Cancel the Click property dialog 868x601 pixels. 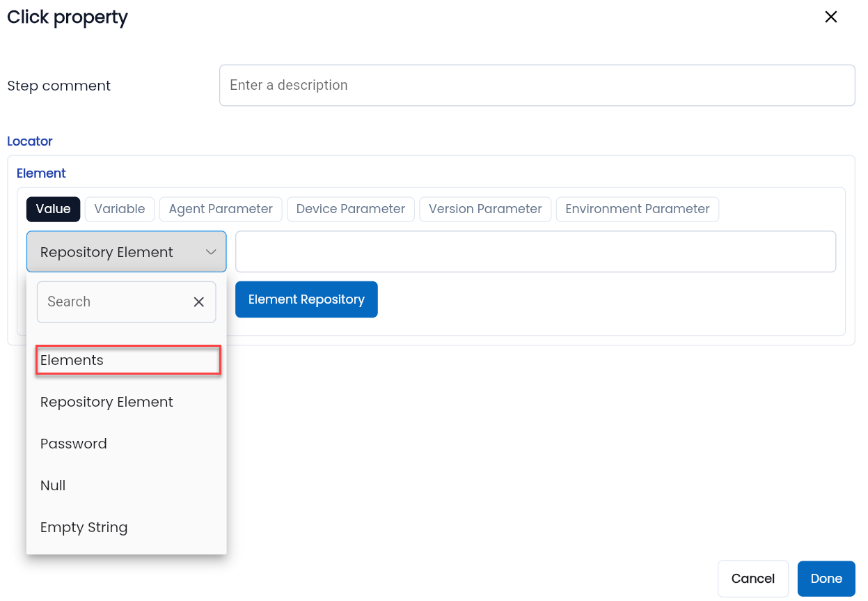tap(753, 579)
